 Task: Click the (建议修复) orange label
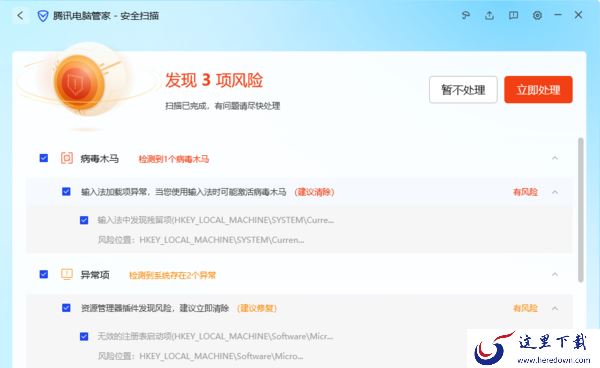click(257, 308)
